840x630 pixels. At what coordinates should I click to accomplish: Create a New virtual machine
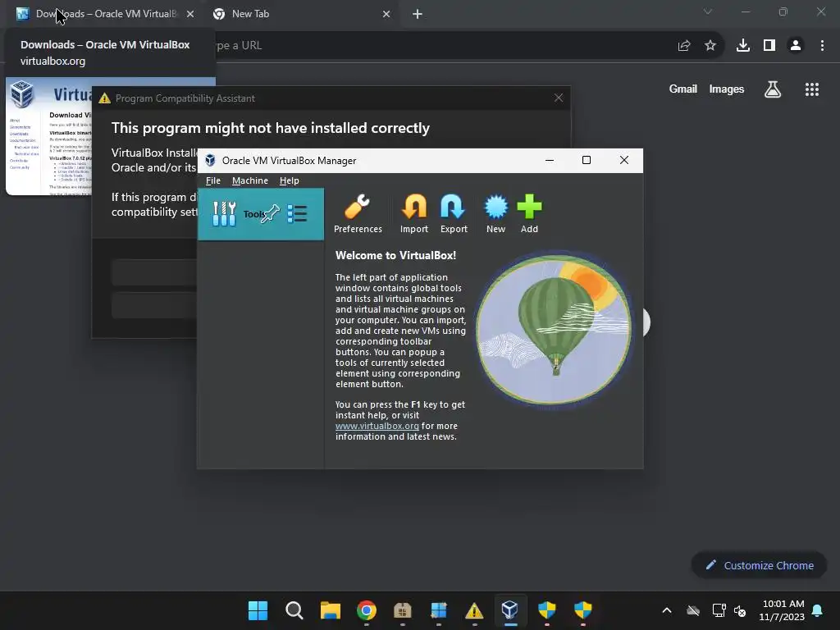tap(495, 214)
